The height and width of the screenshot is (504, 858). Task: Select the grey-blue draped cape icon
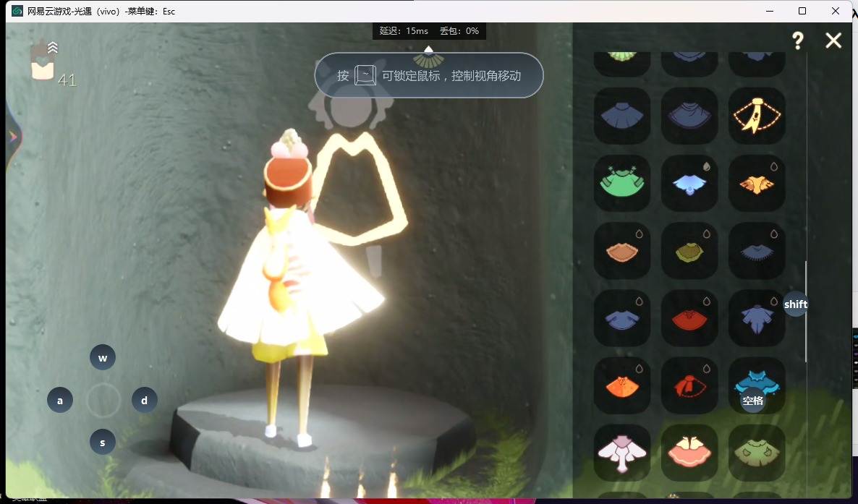click(689, 116)
